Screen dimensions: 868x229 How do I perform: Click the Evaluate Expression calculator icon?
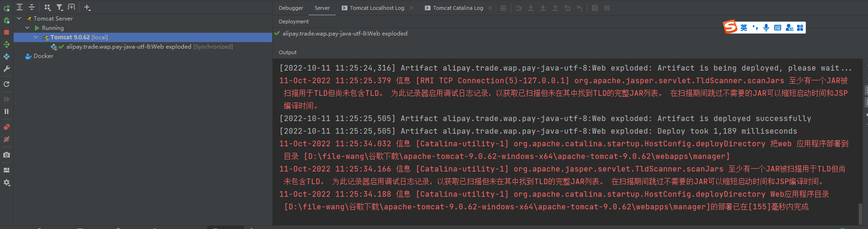coord(595,8)
